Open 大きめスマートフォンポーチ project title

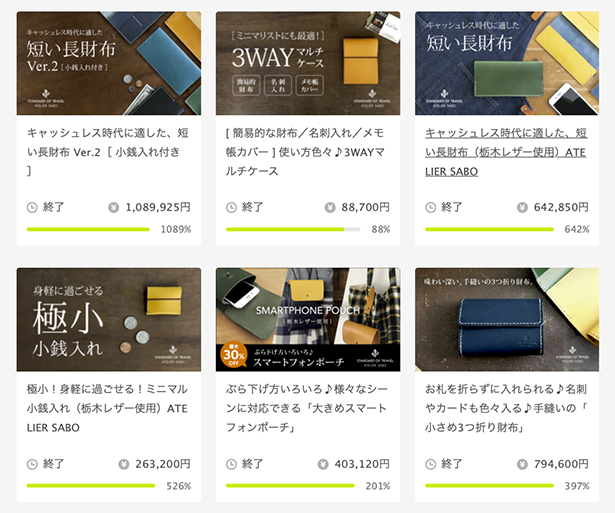(x=307, y=408)
